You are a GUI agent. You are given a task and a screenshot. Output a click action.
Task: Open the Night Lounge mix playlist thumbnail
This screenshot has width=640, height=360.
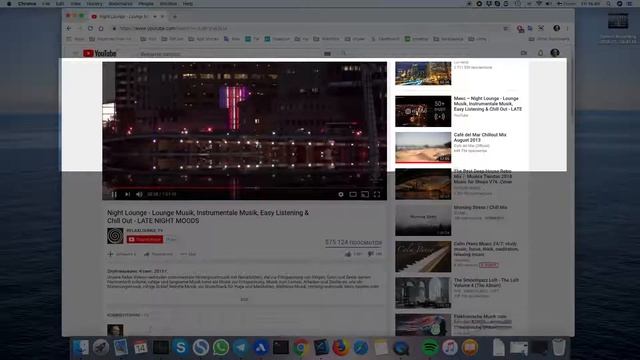pyautogui.click(x=423, y=111)
